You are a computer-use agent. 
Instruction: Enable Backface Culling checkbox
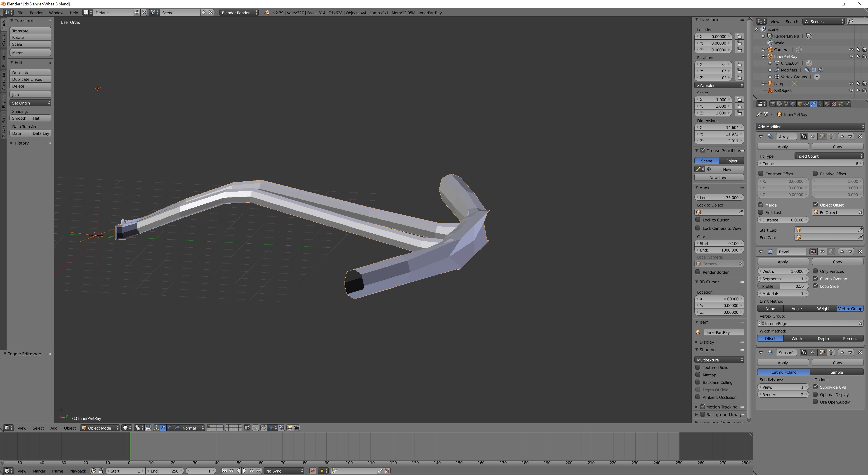click(x=698, y=382)
